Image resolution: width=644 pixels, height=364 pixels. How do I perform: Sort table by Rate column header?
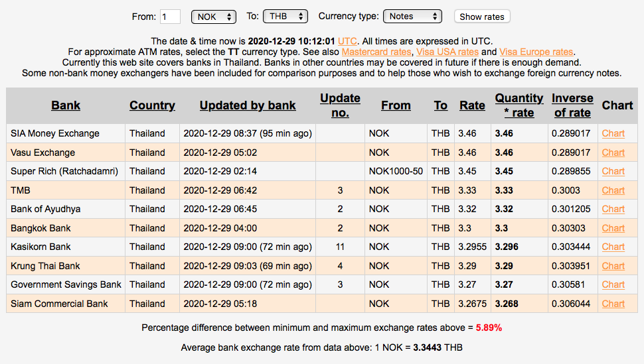[472, 105]
